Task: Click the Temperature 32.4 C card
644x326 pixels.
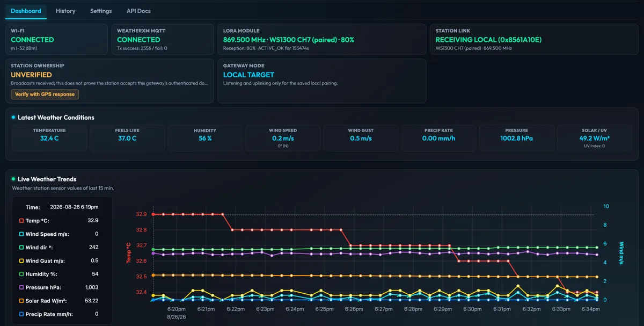Action: tap(49, 139)
